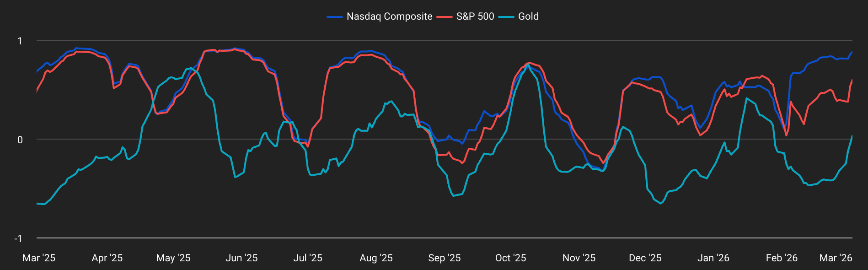868x270 pixels.
Task: Click the red S&P 500 legend line swatch
Action: tap(445, 17)
